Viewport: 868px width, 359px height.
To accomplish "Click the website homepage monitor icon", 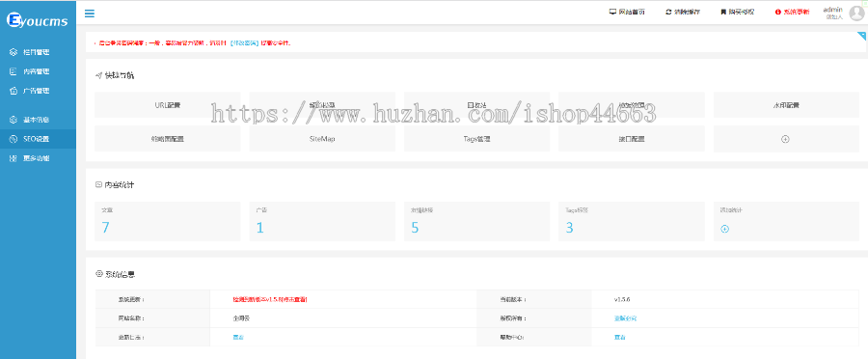I will [x=612, y=12].
